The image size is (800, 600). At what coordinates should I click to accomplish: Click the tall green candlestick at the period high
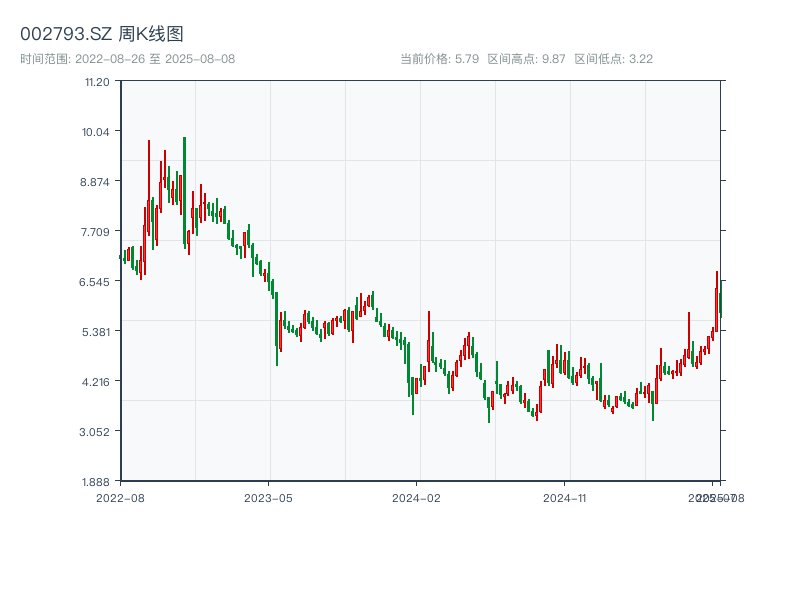[x=185, y=193]
